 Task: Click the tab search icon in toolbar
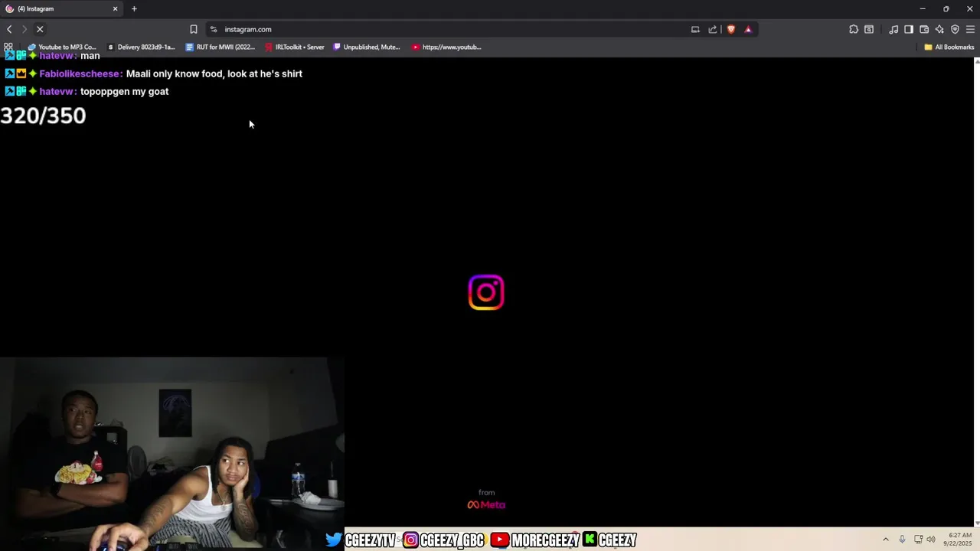(869, 29)
